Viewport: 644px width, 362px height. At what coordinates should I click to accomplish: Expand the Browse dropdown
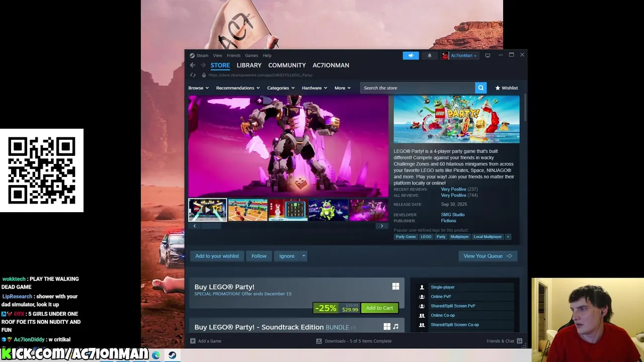pos(198,88)
